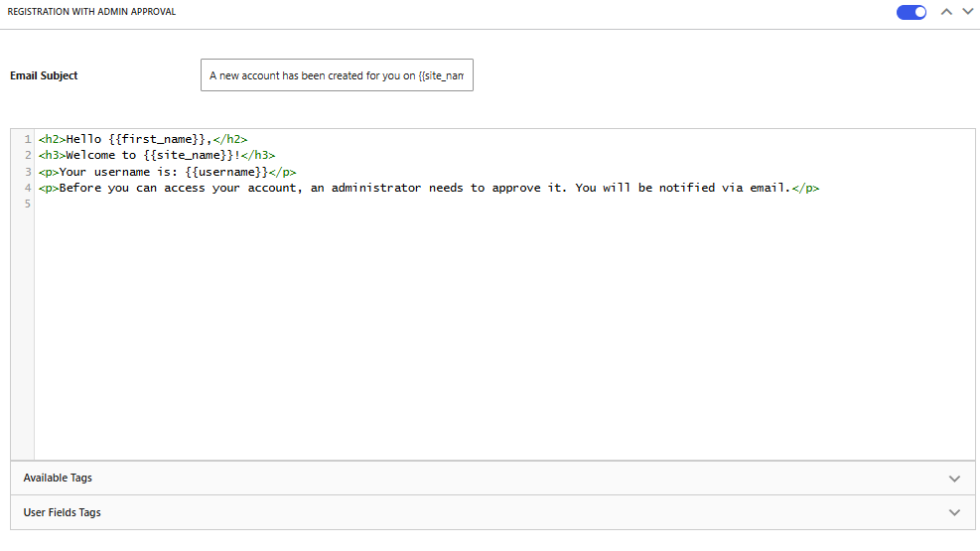
Task: Open the Available Tags section label
Action: (58, 478)
